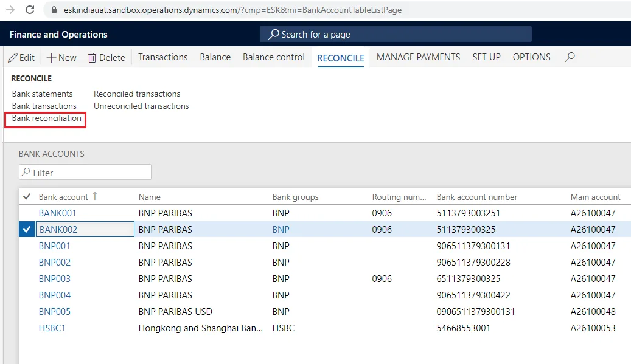Click the browser forward arrow

10,10
